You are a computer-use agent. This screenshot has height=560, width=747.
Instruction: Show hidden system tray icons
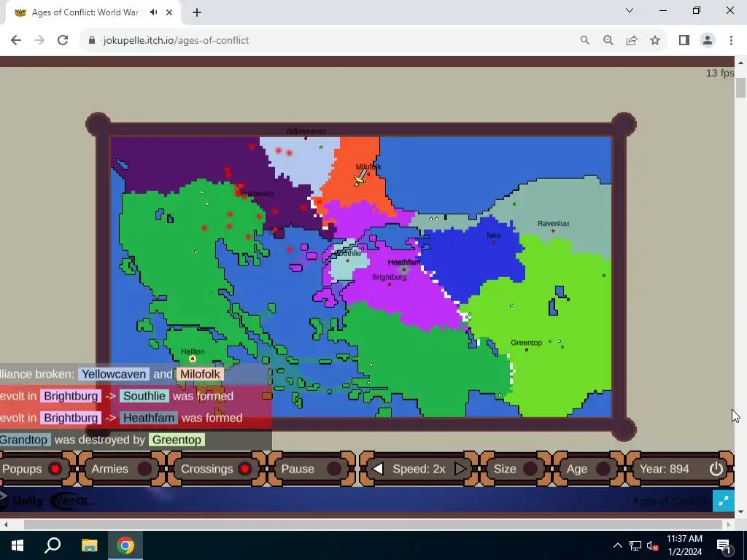617,545
